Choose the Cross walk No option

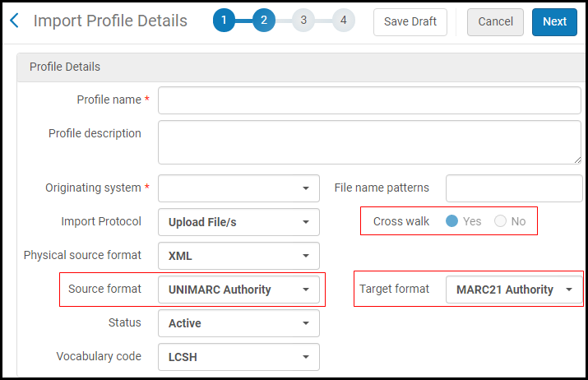coord(501,221)
